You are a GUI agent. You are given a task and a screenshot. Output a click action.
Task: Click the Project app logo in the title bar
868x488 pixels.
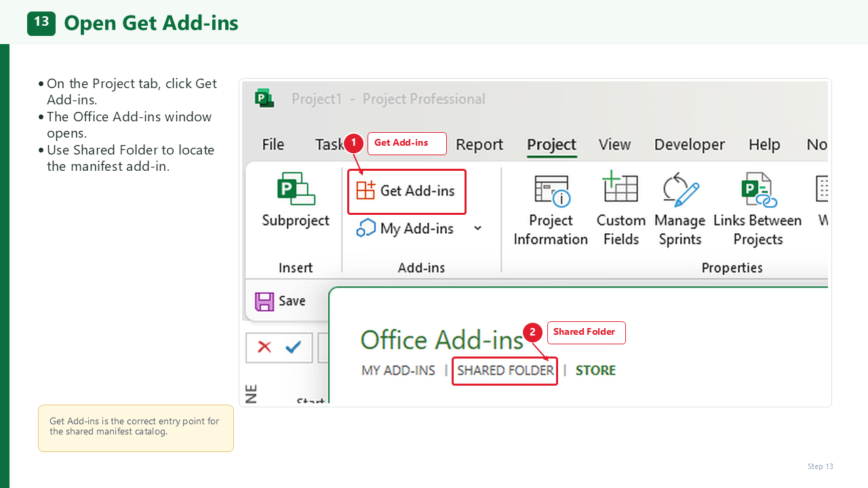[264, 99]
